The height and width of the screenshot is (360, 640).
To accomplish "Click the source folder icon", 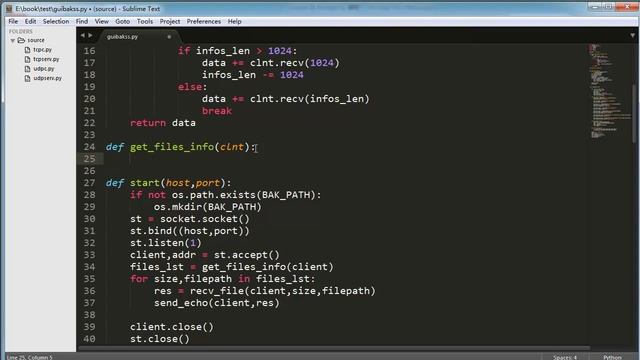I will click(x=21, y=40).
